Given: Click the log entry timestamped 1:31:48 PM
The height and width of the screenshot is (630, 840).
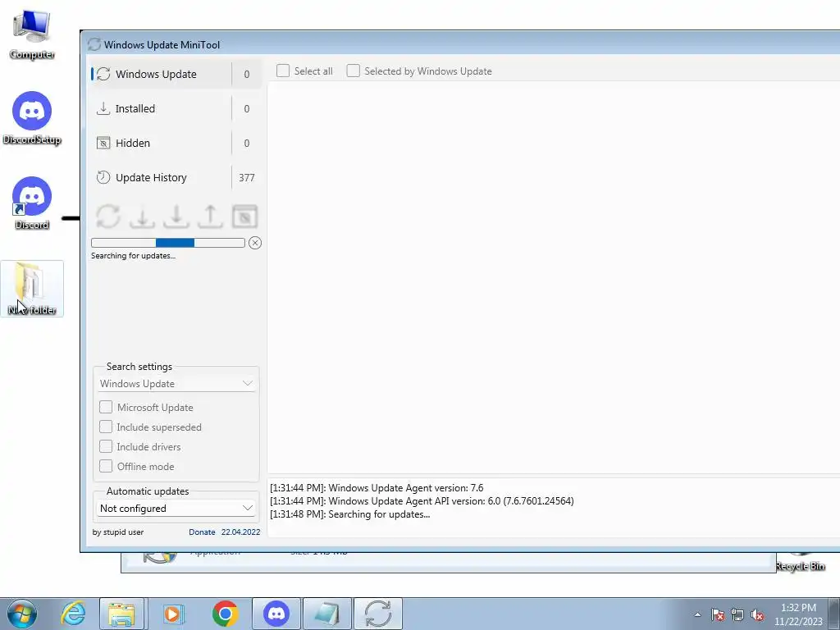Looking at the screenshot, I should coord(349,514).
